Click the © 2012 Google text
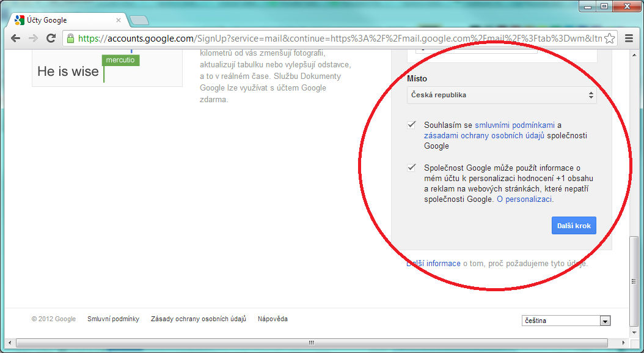 pyautogui.click(x=53, y=319)
